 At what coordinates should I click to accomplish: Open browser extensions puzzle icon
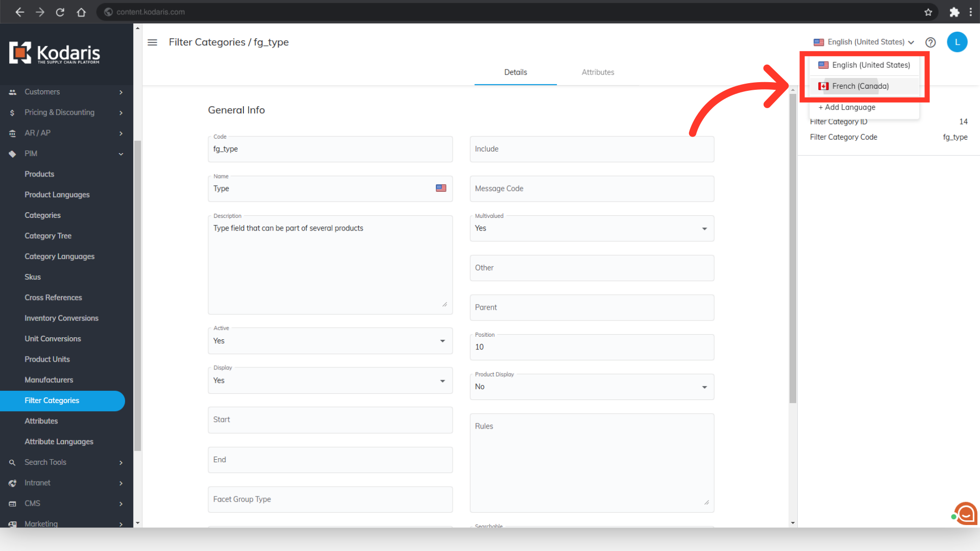(954, 12)
